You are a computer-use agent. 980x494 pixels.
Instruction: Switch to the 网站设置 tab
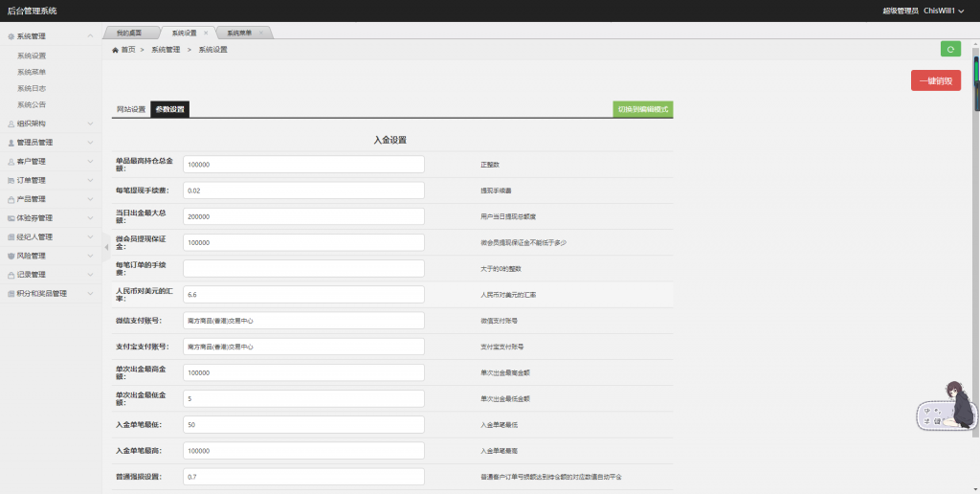(131, 109)
